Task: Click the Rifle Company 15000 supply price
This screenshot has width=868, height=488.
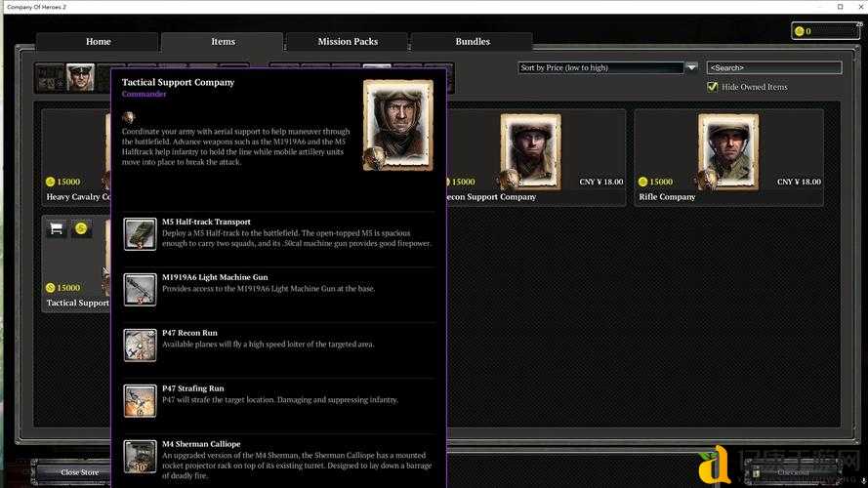Action: click(x=655, y=182)
